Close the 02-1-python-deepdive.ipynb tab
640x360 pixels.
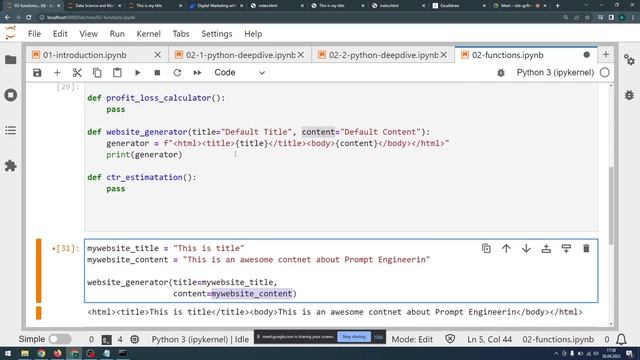pos(301,55)
